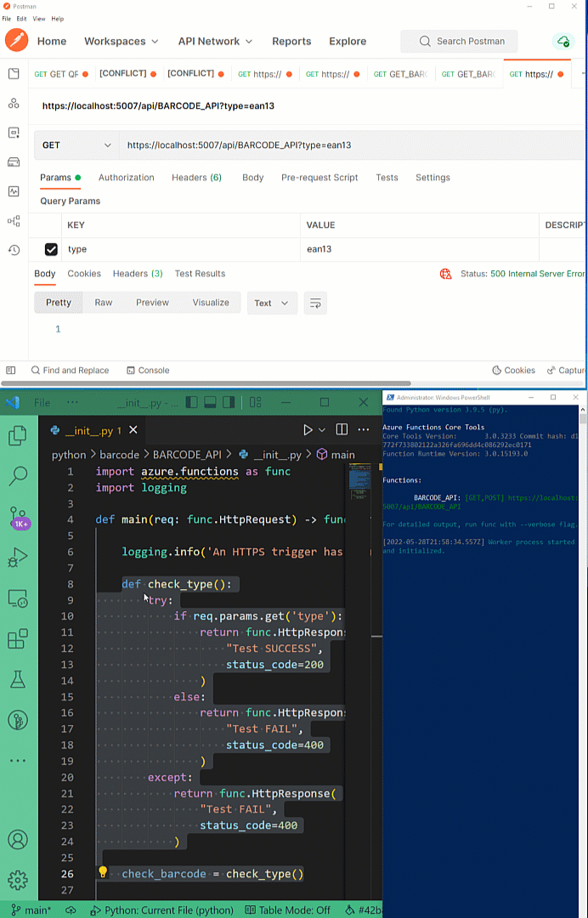Open VS Code customize layout icon
Viewport: 588px width, 918px height.
pyautogui.click(x=255, y=402)
